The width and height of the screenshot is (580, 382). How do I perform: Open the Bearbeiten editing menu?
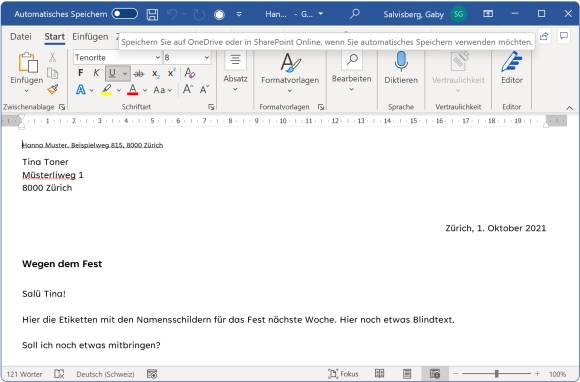point(351,72)
